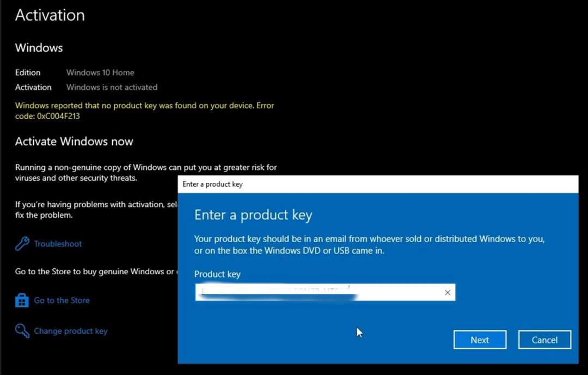The width and height of the screenshot is (588, 375).
Task: Click the large 'Enter a product key' heading
Action: (253, 215)
